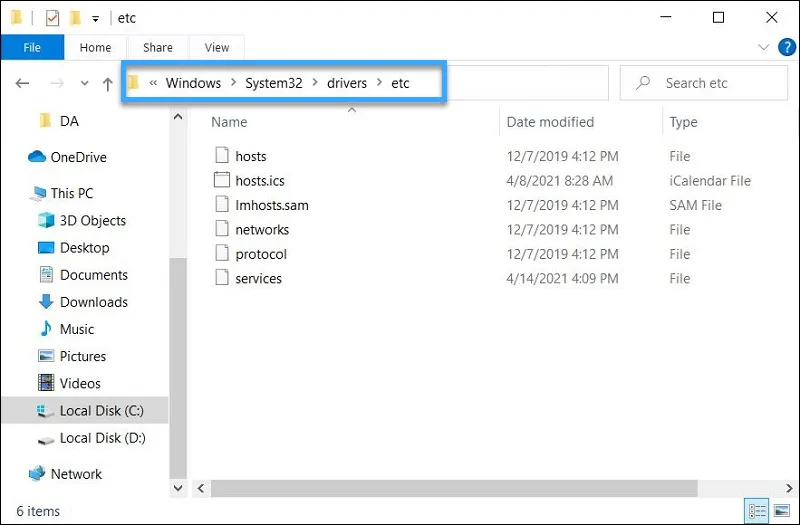Switch to Details view in status bar
This screenshot has height=525, width=800.
(757, 511)
